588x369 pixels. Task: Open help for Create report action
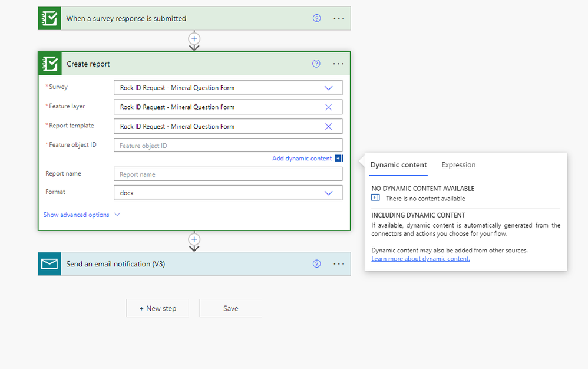[x=316, y=64]
